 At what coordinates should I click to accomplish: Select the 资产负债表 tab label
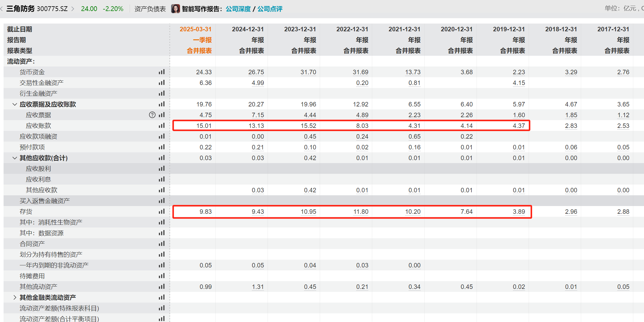click(x=150, y=9)
